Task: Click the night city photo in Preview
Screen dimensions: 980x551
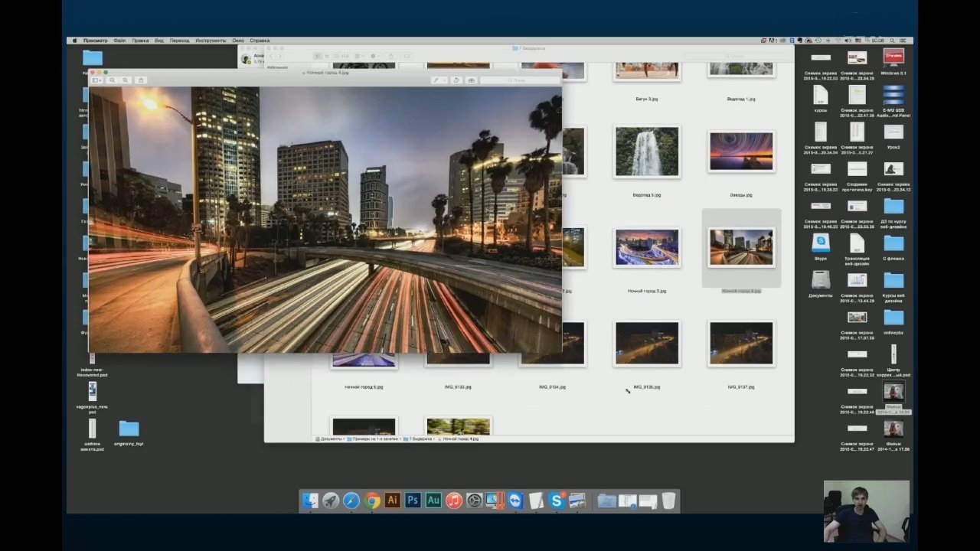Action: pyautogui.click(x=325, y=219)
